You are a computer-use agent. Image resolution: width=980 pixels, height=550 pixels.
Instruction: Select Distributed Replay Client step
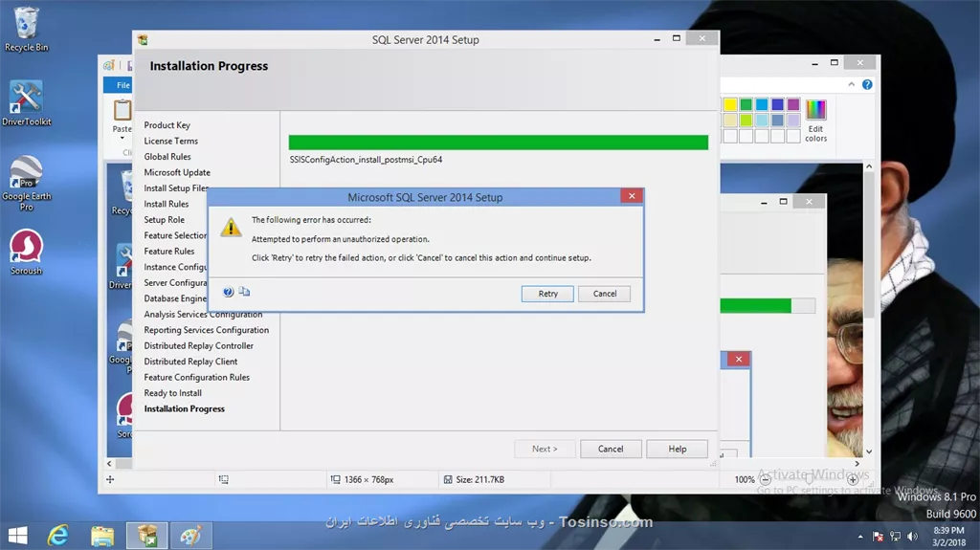(190, 362)
